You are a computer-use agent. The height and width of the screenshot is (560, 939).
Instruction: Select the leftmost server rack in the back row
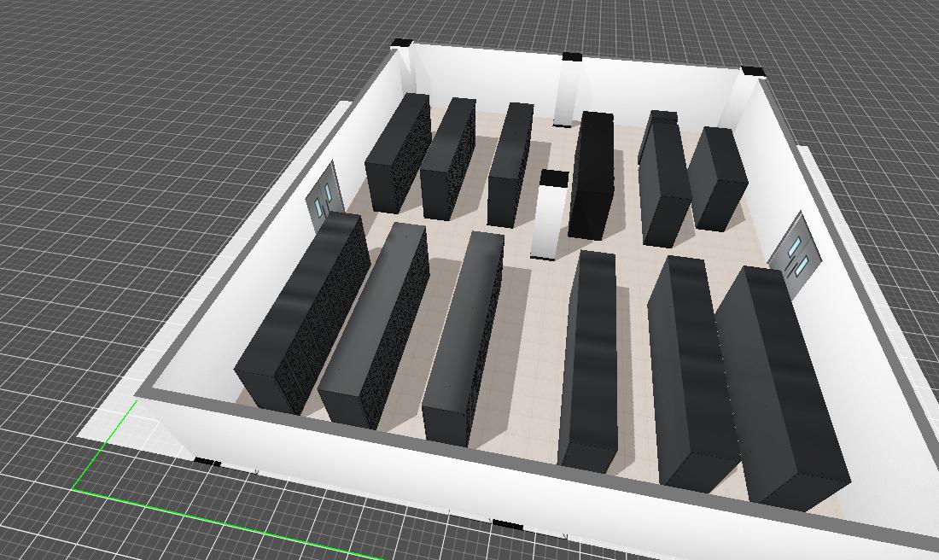tap(396, 154)
